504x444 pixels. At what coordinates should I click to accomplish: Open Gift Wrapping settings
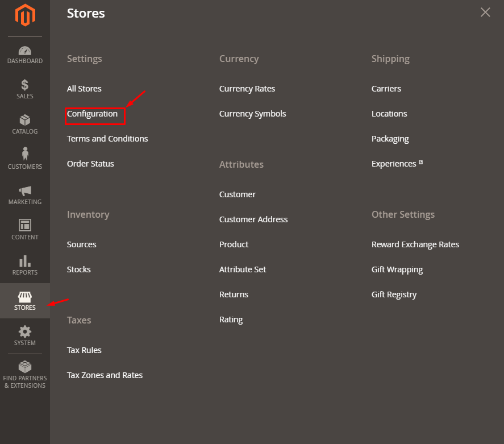point(397,269)
